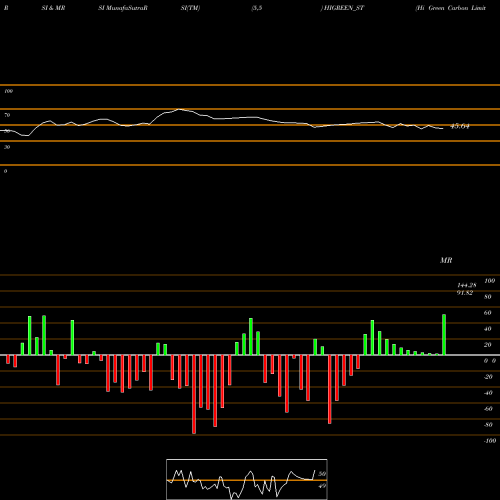
Task: Click the MR axis label -40
Action: tap(488, 393)
